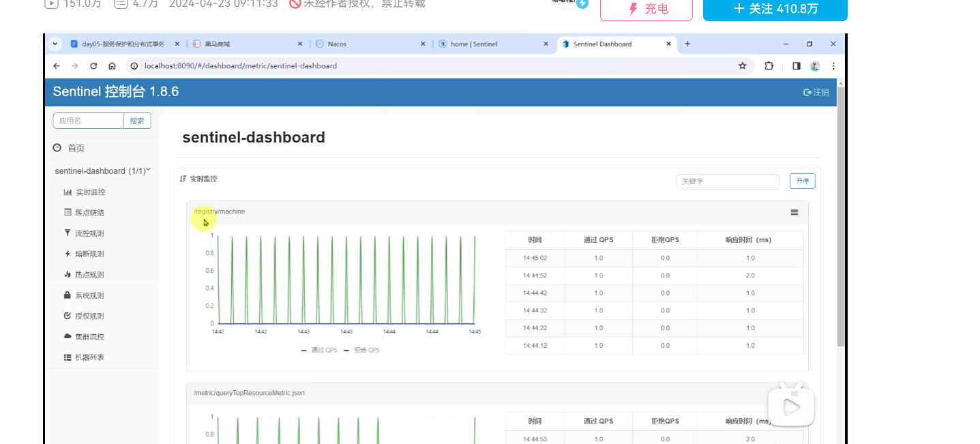Click the 14:44:12 time cell
The height and width of the screenshot is (444, 980).
point(535,346)
